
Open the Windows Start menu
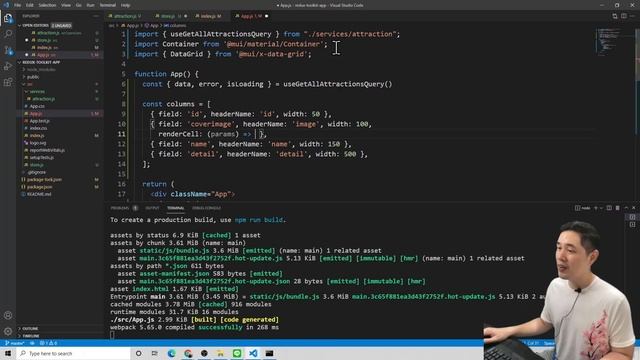8,353
